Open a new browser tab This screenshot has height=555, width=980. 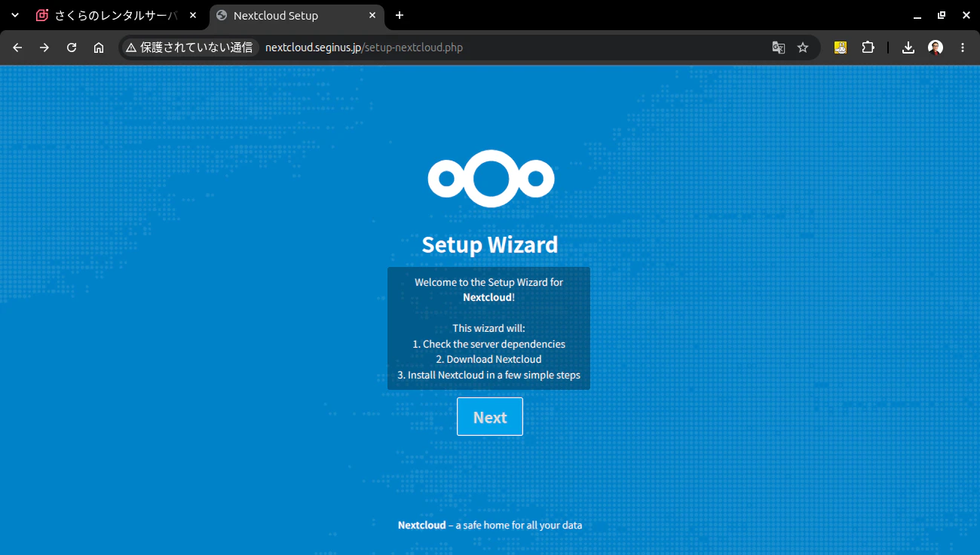(400, 15)
